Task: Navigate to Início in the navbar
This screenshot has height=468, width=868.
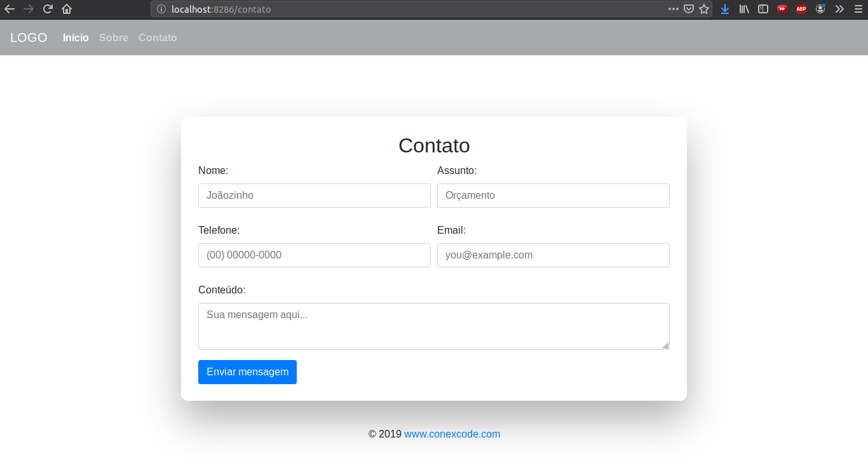Action: 76,38
